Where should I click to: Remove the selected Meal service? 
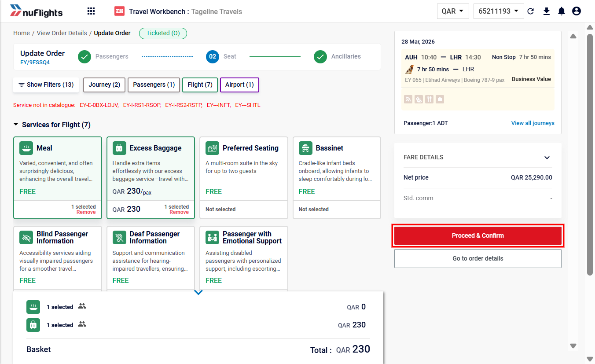[x=86, y=212]
